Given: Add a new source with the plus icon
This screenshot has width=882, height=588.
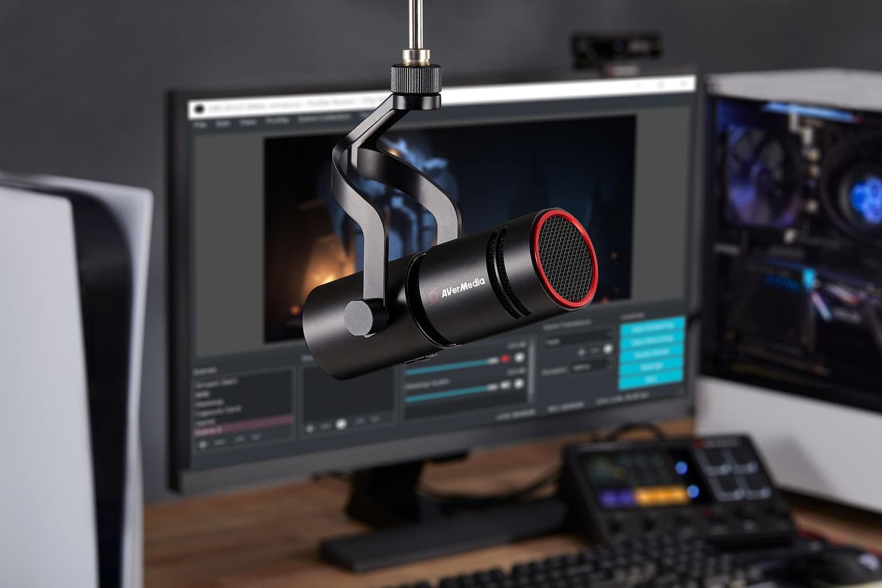Looking at the screenshot, I should (310, 427).
